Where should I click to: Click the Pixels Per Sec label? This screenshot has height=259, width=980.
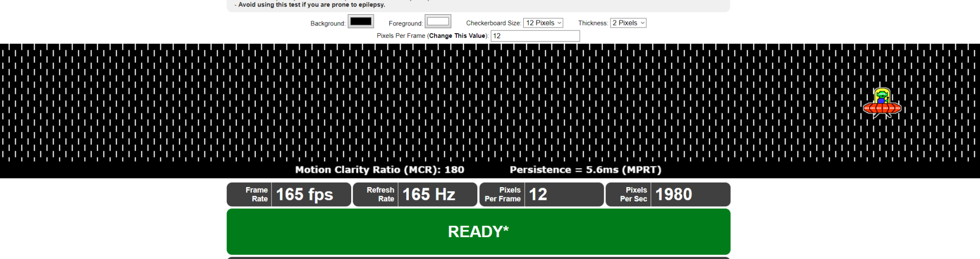point(633,194)
